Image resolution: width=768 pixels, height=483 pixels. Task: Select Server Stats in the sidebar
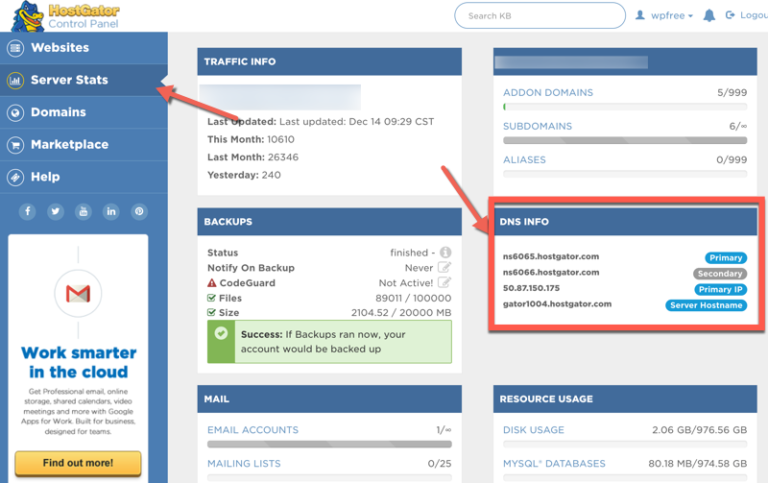69,80
